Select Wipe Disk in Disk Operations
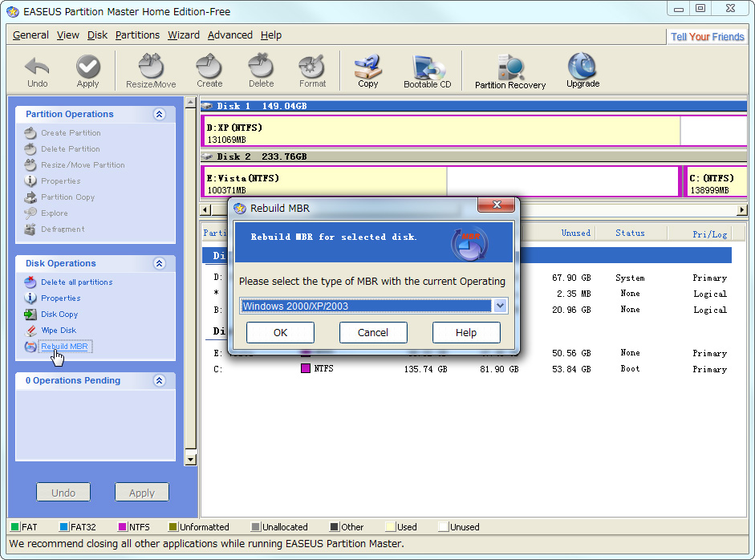This screenshot has height=560, width=755. 58,330
